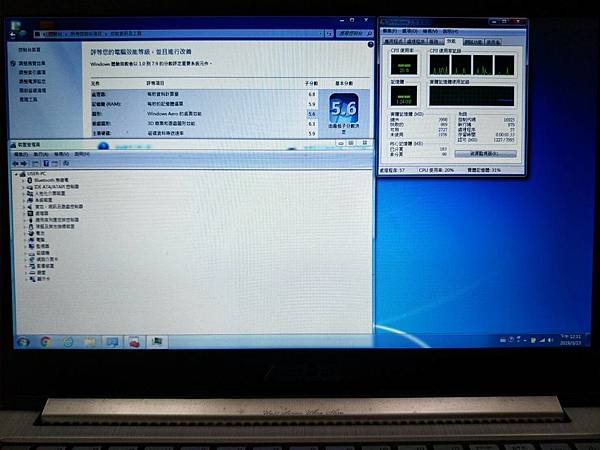Expand the Bluetooth 無線電 node
The width and height of the screenshot is (600, 450).
point(23,180)
